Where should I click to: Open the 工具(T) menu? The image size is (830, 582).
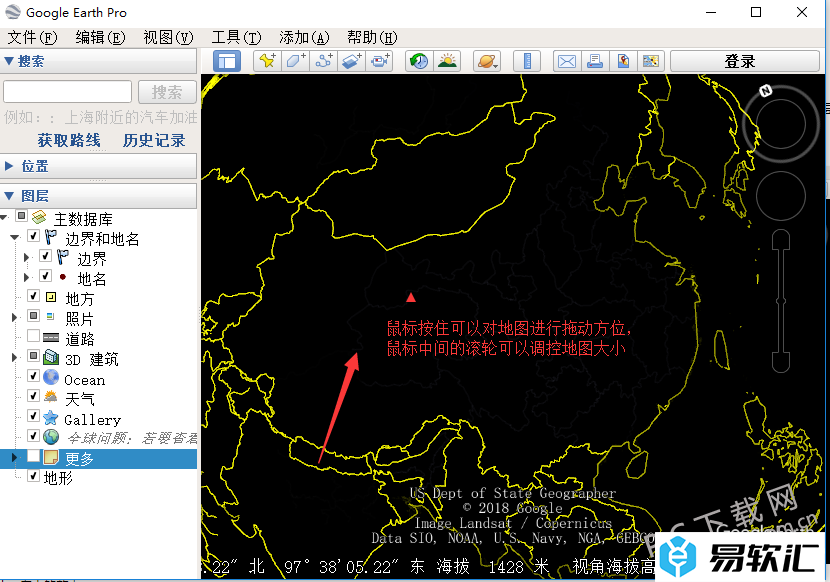[x=237, y=38]
